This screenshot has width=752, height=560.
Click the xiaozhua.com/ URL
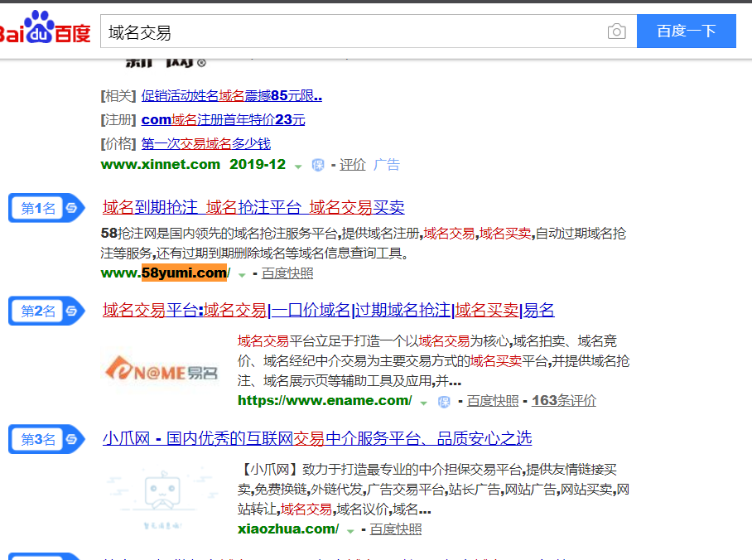tap(288, 529)
